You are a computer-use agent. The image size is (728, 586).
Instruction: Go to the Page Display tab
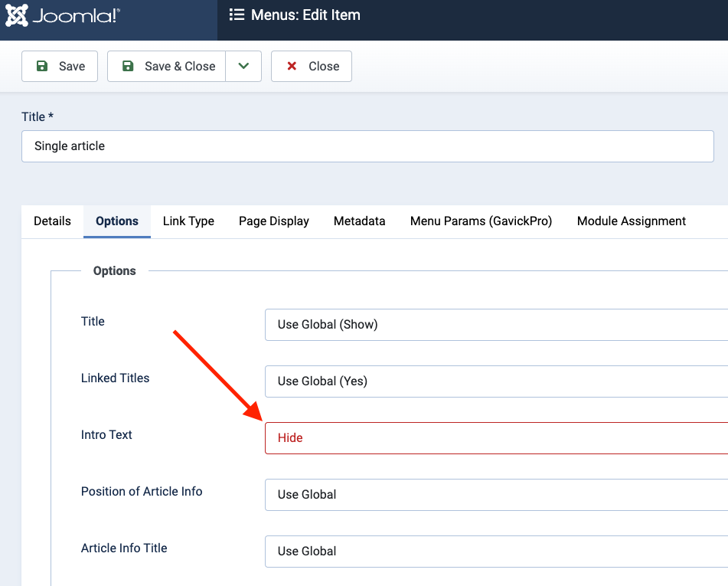pos(274,221)
